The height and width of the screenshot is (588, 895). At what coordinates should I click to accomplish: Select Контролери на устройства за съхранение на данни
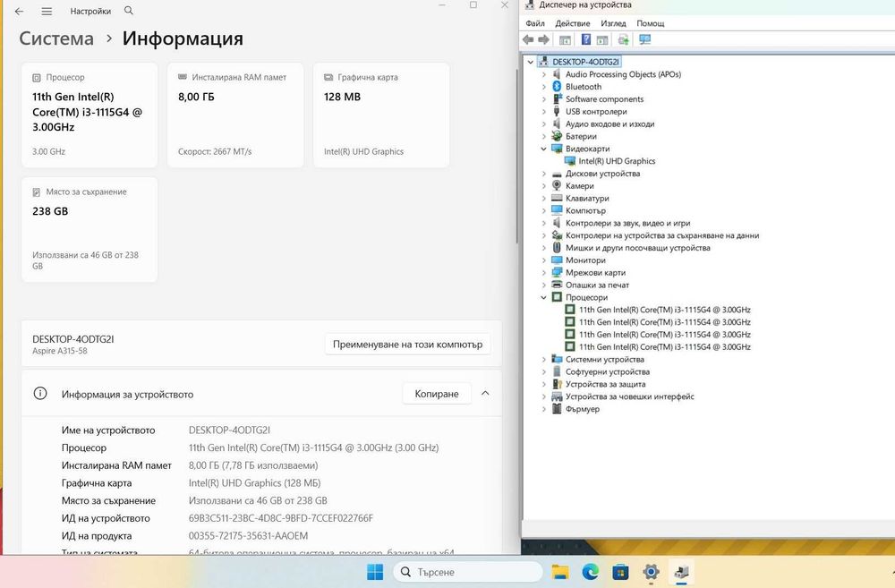(x=662, y=235)
